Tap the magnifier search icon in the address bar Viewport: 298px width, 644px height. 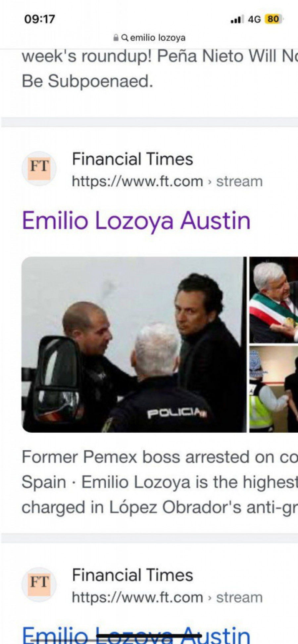(124, 38)
